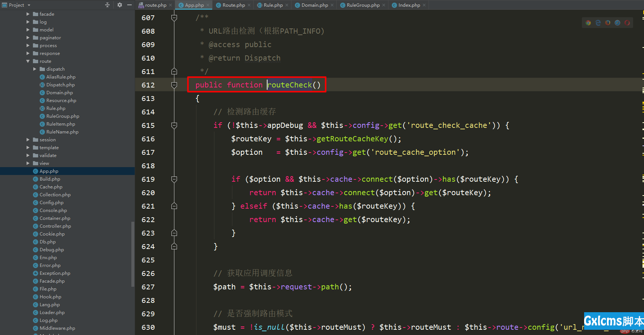
Task: Fold the routeCheck function at line 612
Action: [x=174, y=85]
